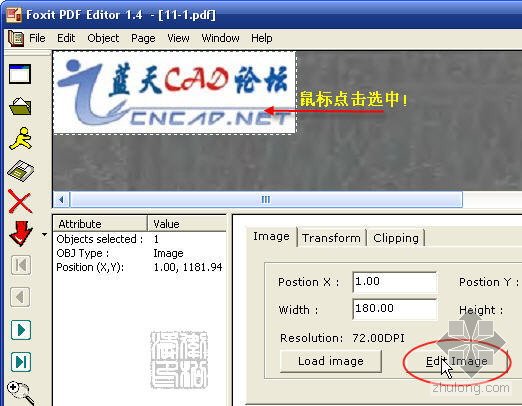Click the red down arrow icon
This screenshot has width=522, height=406.
pyautogui.click(x=21, y=234)
